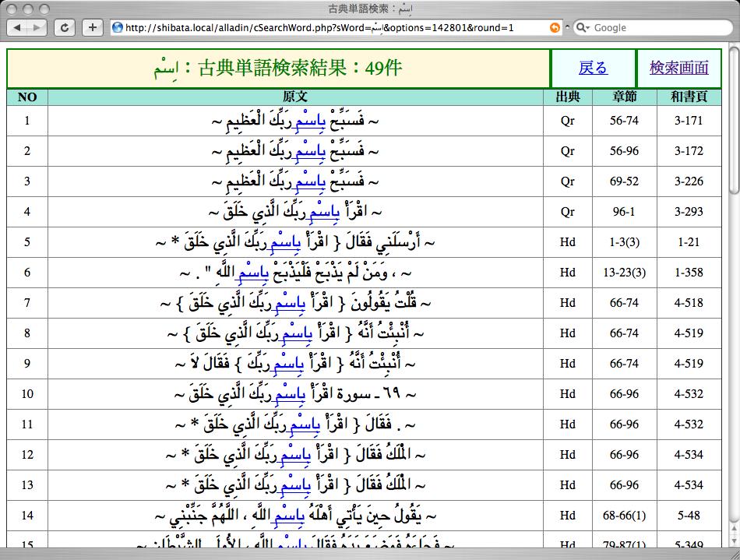This screenshot has height=560, width=740.
Task: Click the browser back arrow
Action: click(17, 27)
